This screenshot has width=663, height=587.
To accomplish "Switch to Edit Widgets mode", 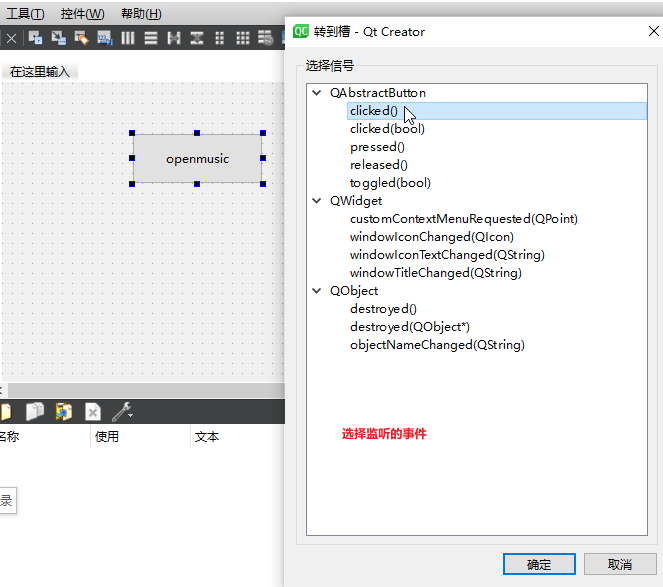I will 36,38.
